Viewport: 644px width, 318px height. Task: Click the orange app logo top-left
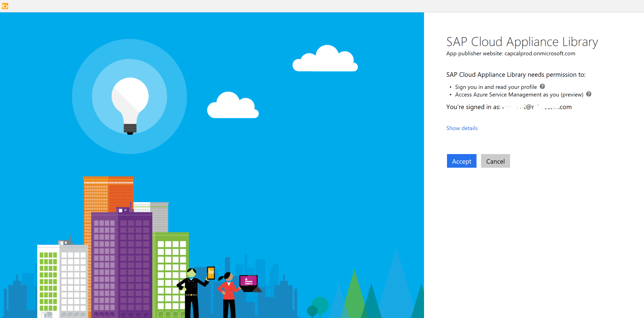click(5, 6)
